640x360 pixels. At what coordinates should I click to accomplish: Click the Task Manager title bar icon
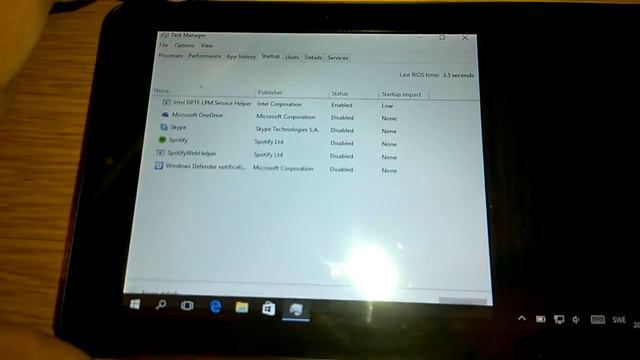164,36
